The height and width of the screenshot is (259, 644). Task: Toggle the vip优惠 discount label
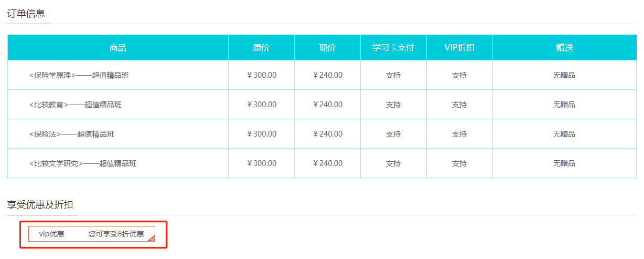click(x=51, y=234)
